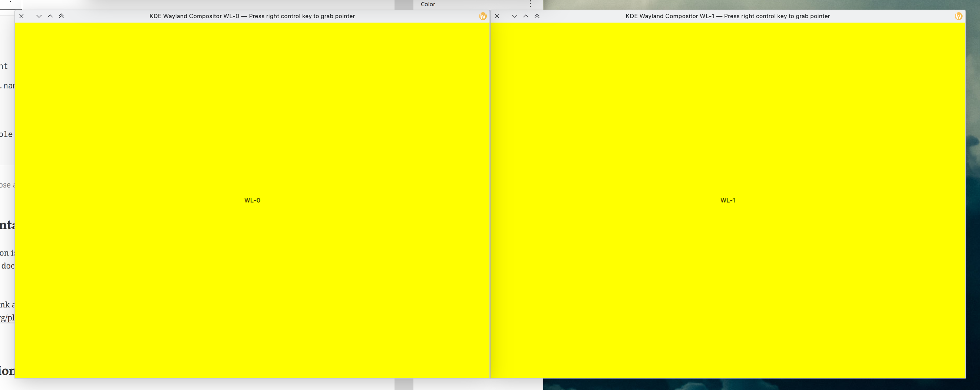Maximize the WL-0 compositor window
The image size is (980, 390).
coord(50,16)
